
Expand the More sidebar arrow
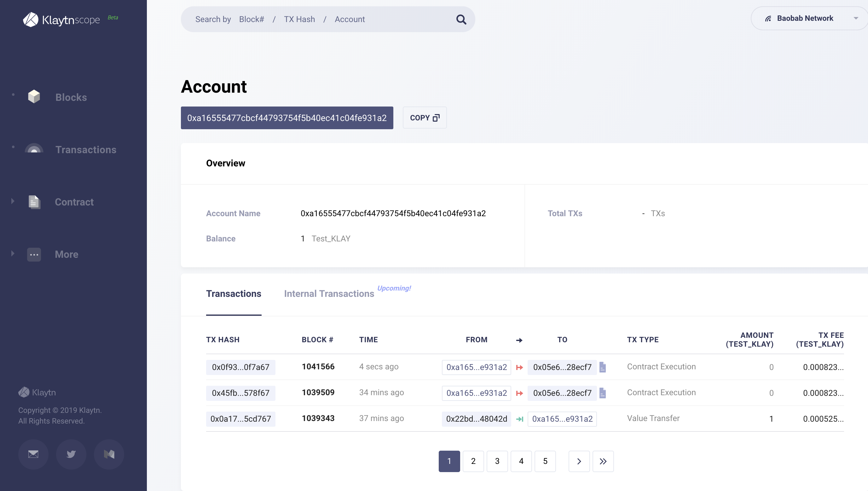coord(13,254)
